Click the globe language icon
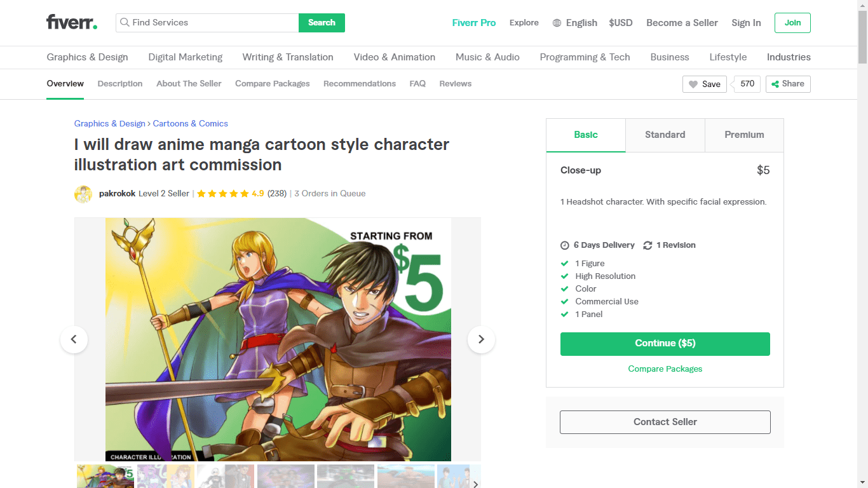Screen dimensions: 868x488 pos(557,23)
